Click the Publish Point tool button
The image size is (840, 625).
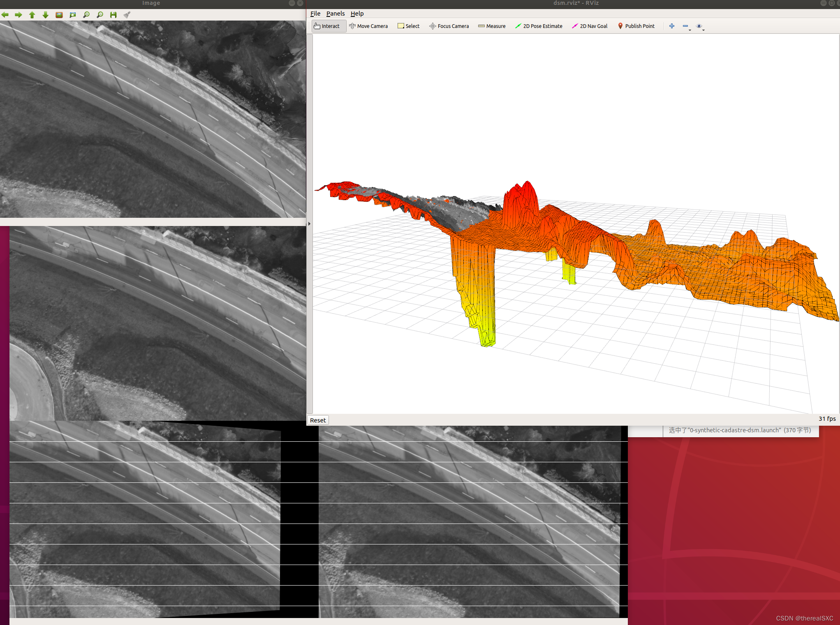[x=636, y=26]
